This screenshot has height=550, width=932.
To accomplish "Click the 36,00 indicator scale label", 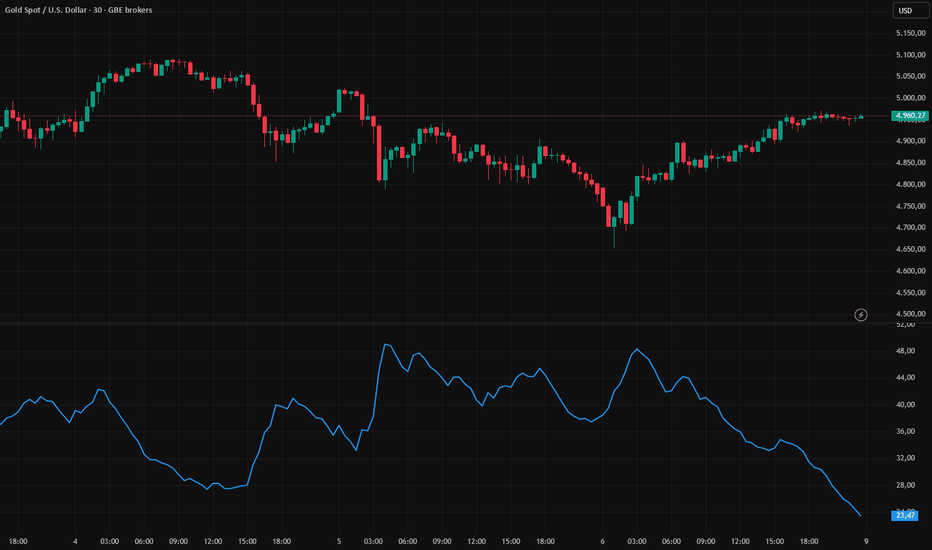I will (905, 431).
